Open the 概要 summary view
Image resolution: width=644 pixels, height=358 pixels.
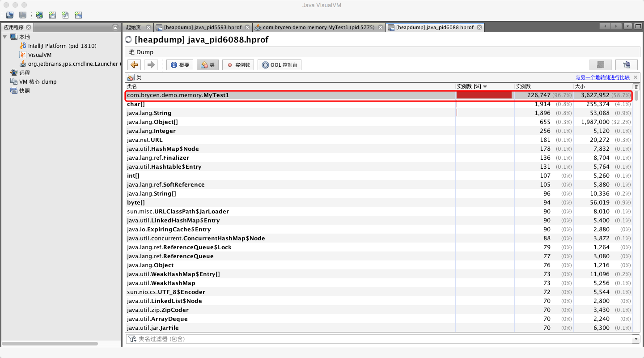point(180,65)
